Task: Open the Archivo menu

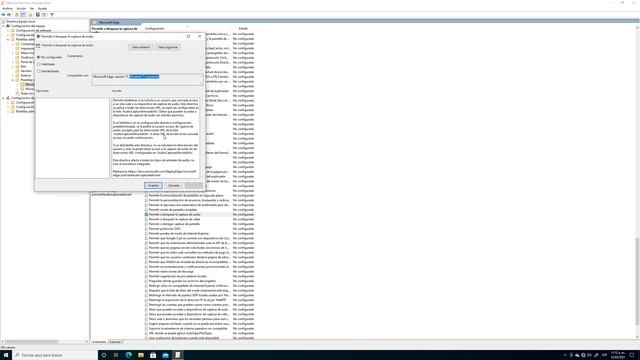Action: (8, 9)
